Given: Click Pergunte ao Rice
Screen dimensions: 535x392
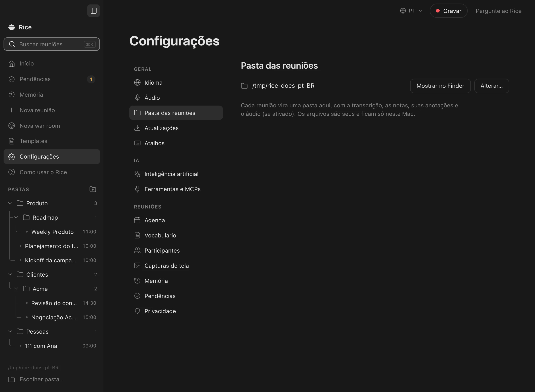Looking at the screenshot, I should coord(498,11).
